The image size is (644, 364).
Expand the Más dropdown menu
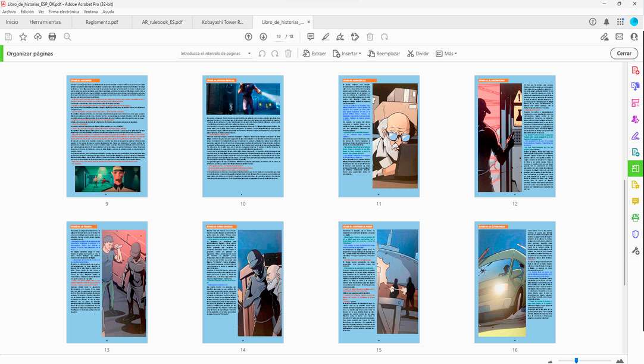(446, 54)
